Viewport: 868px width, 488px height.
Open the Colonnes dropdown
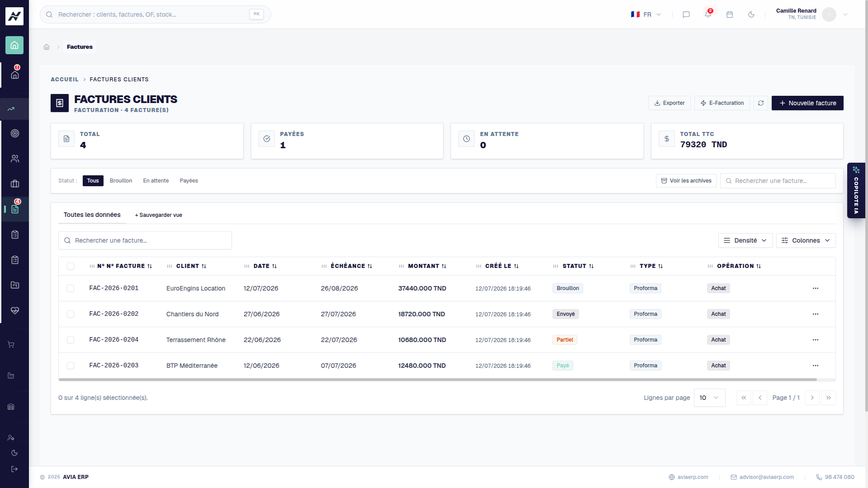806,240
